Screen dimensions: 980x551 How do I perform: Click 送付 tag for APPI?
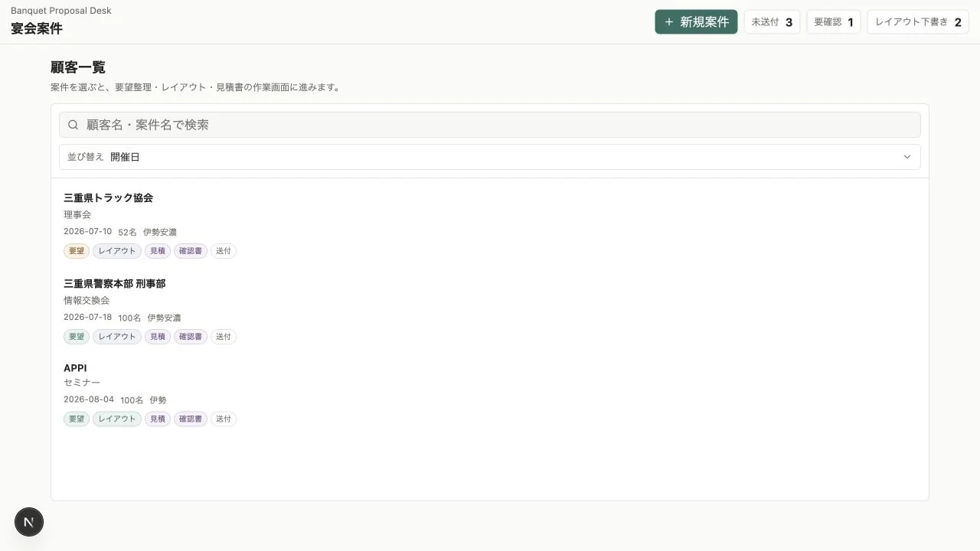pyautogui.click(x=224, y=419)
